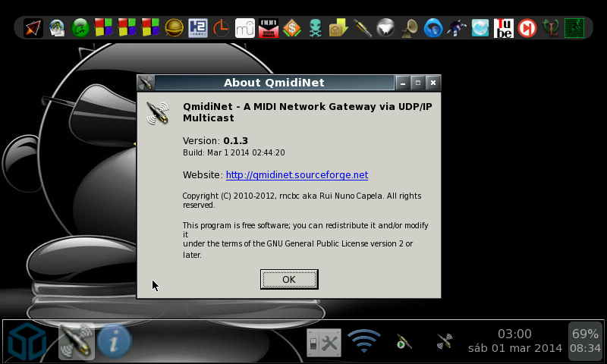Viewport: 607px width, 364px height.
Task: Launch the green ornate L icon
Action: tap(551, 28)
